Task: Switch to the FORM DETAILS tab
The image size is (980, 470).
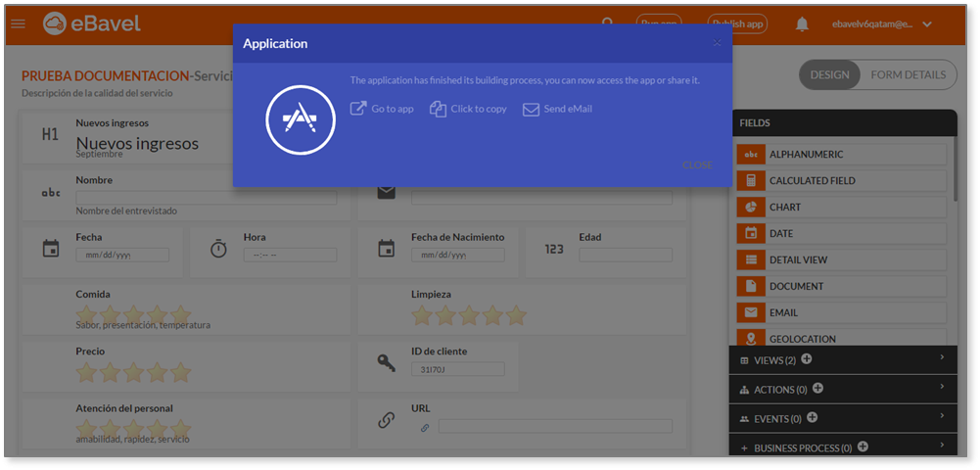Action: coord(909,75)
